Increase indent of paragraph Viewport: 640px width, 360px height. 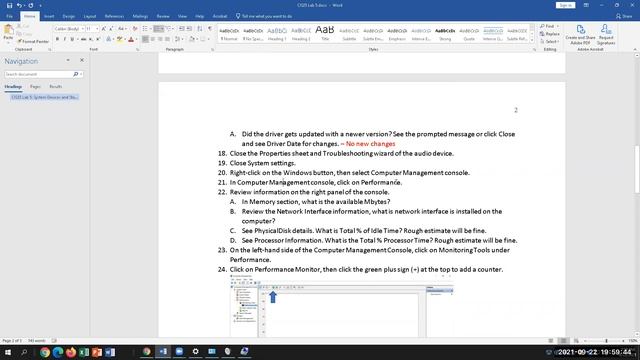(x=189, y=29)
